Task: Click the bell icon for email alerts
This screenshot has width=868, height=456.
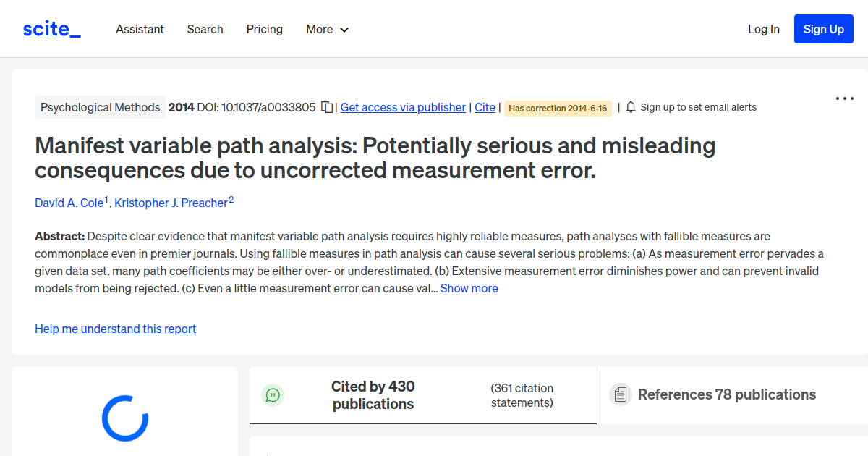Action: [x=630, y=106]
